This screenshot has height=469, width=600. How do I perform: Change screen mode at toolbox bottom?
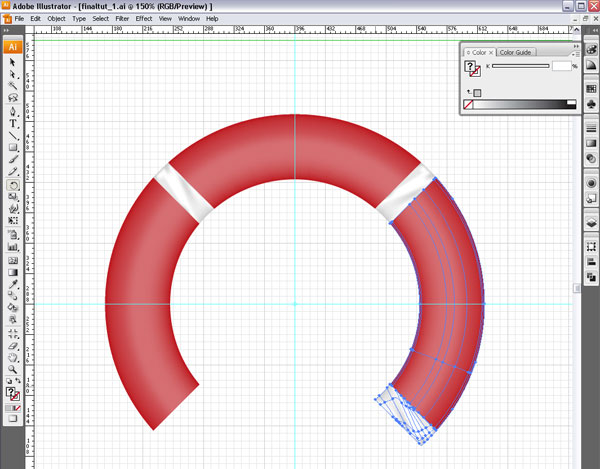click(13, 419)
